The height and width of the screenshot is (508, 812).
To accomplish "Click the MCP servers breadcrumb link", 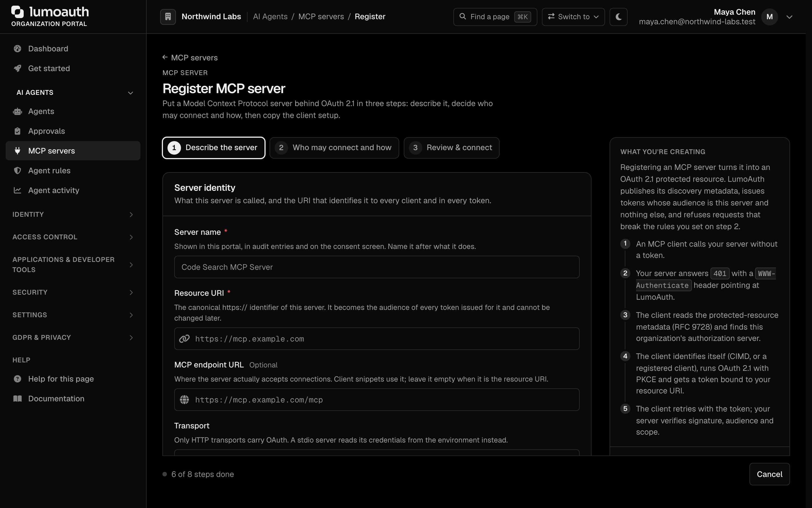I will (321, 16).
